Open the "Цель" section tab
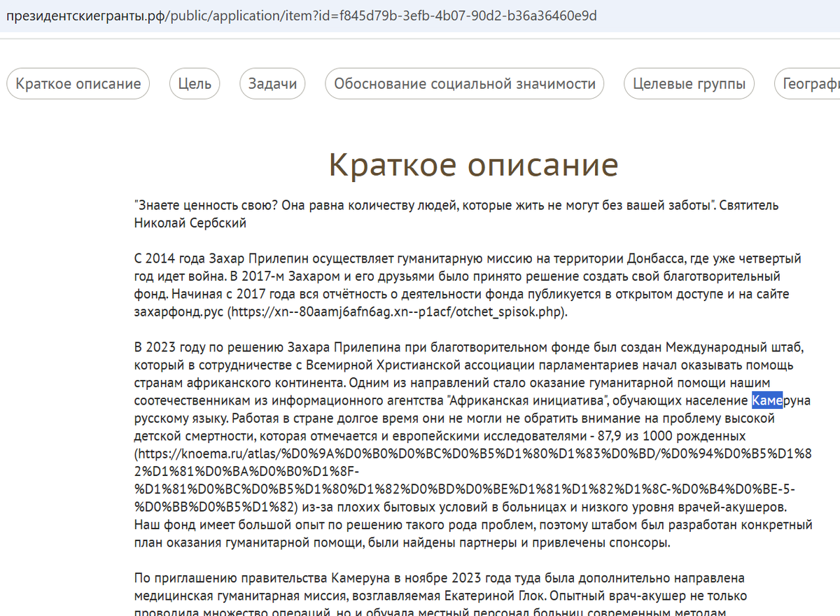 coord(194,83)
